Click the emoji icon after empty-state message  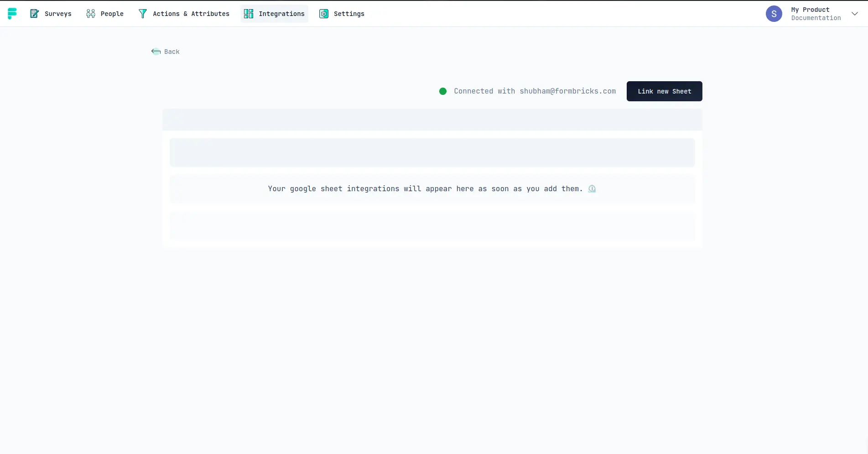(x=592, y=189)
